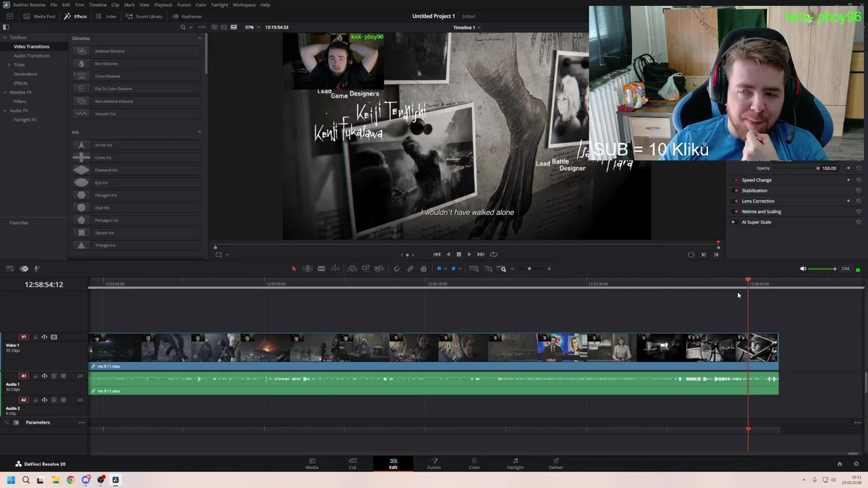868x488 pixels.
Task: Play forward in the viewer
Action: [x=469, y=255]
